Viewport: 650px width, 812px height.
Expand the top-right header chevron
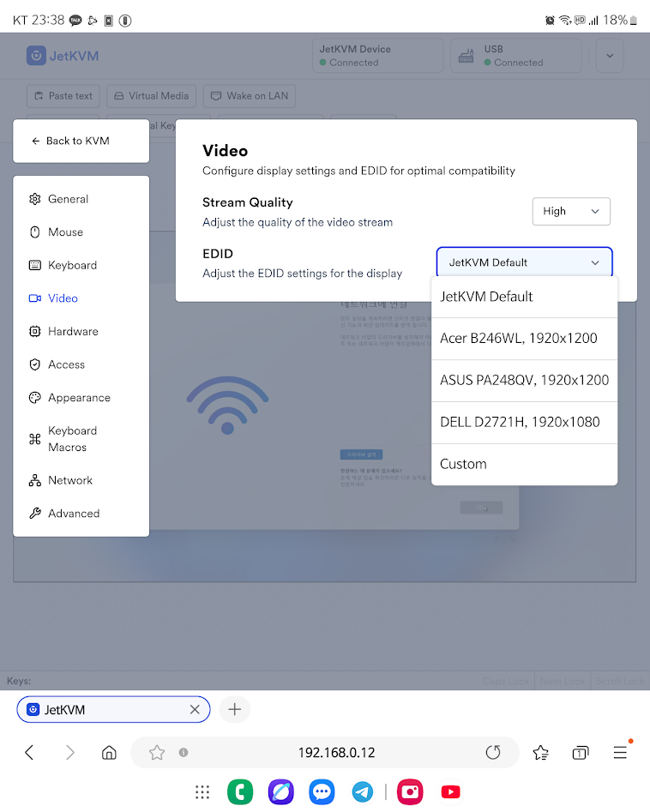pos(610,56)
